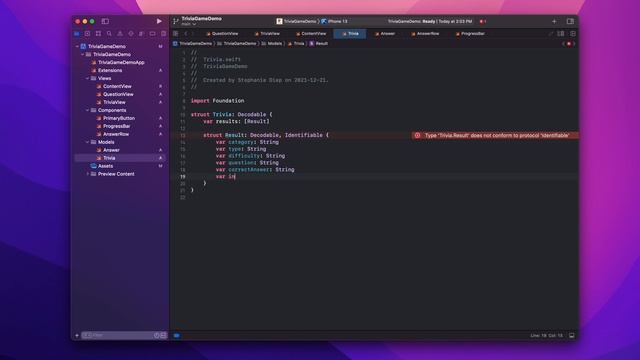Viewport: 640px width, 360px height.
Task: Click the adjust editor options icon
Action: 561,34
